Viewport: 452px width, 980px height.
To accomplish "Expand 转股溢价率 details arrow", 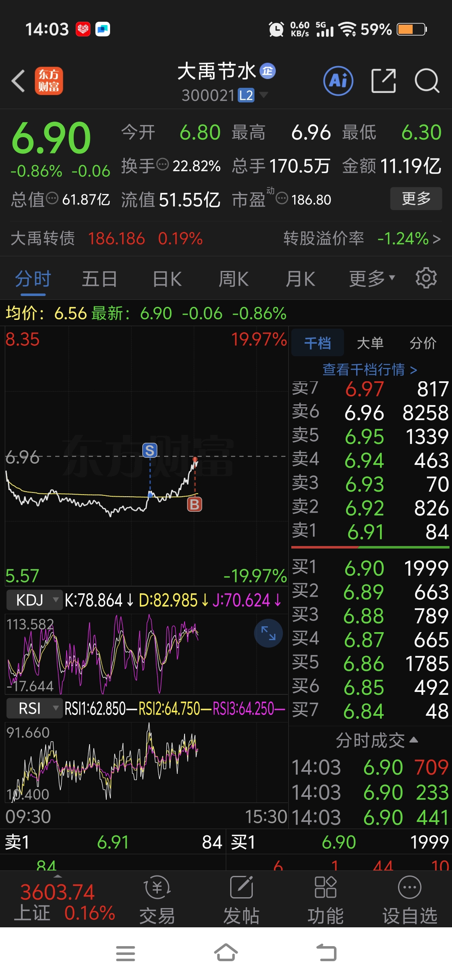I will [x=437, y=239].
